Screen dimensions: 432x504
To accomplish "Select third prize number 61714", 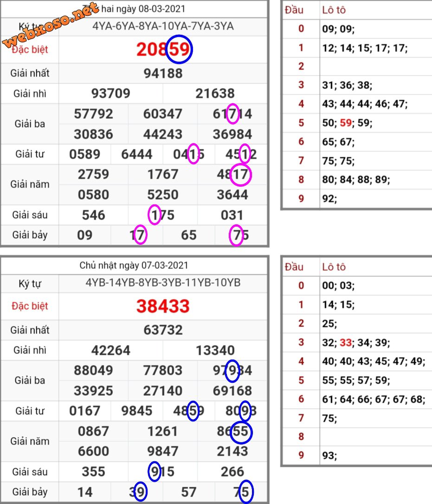I will 232,114.
